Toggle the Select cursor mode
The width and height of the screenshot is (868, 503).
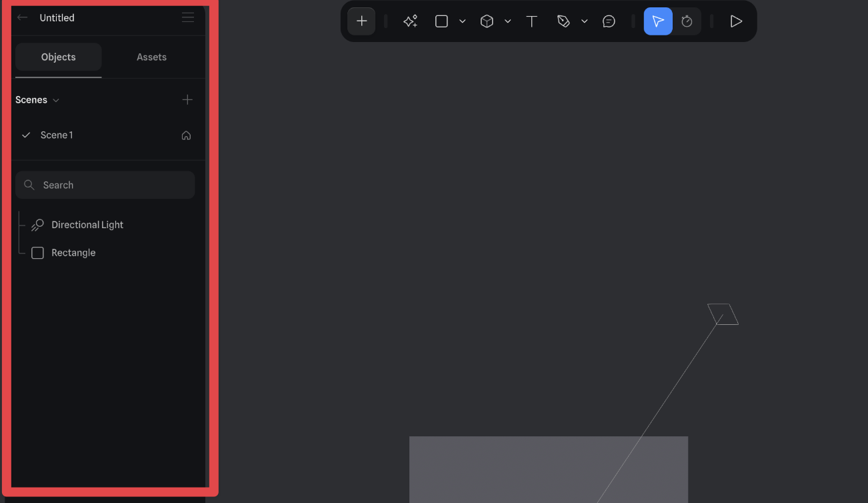click(658, 21)
